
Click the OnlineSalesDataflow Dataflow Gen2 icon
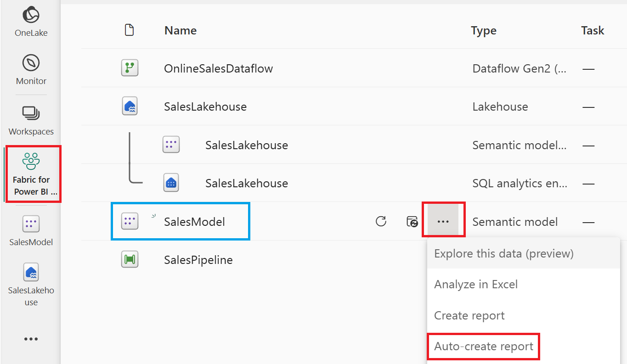click(x=130, y=68)
